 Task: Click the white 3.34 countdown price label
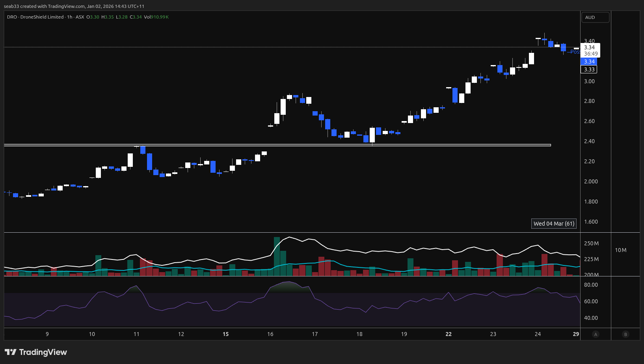[x=590, y=50]
